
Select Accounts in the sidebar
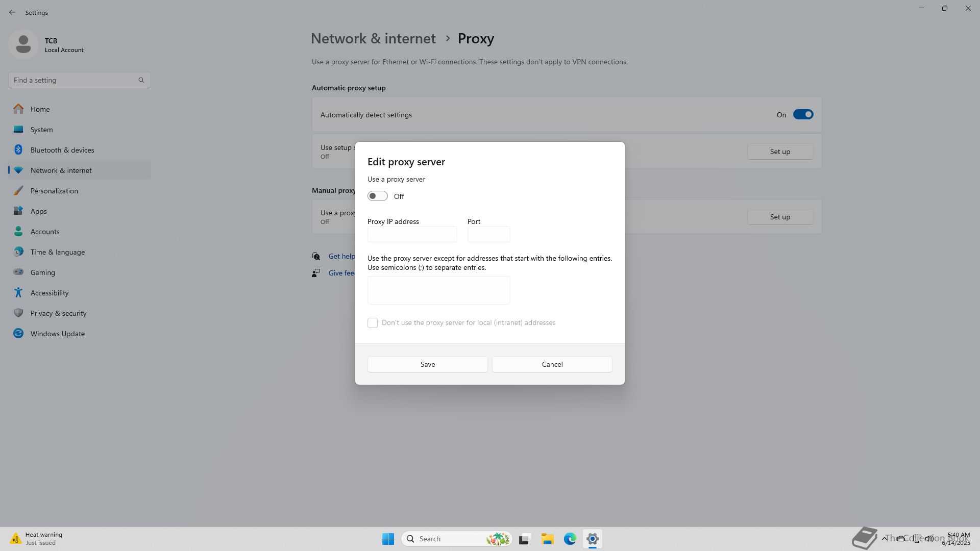45,232
